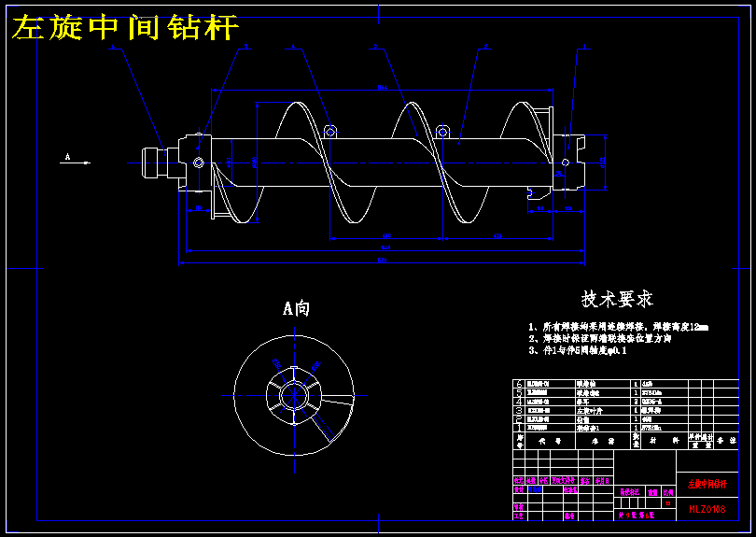This screenshot has width=756, height=537.
Task: Click the yellow title 左旋中间钻杆
Action: (x=125, y=27)
